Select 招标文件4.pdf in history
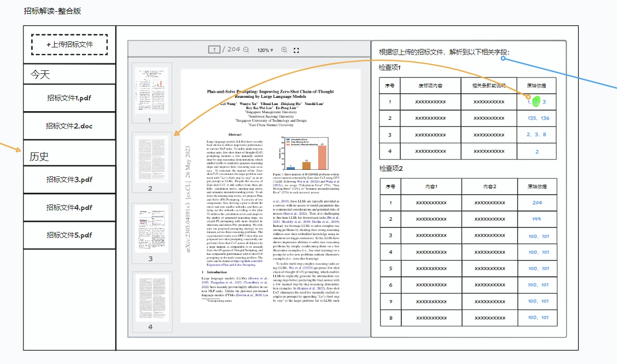617x364 pixels. pyautogui.click(x=69, y=207)
